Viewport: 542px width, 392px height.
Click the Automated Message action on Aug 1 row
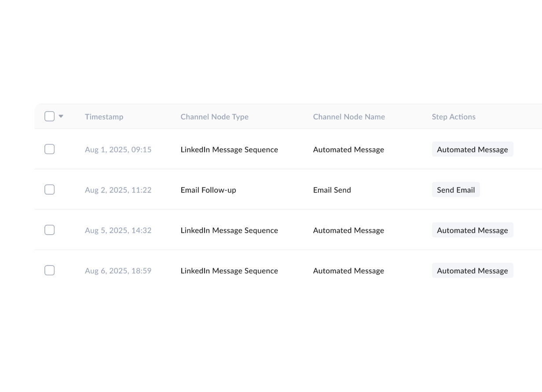tap(472, 149)
